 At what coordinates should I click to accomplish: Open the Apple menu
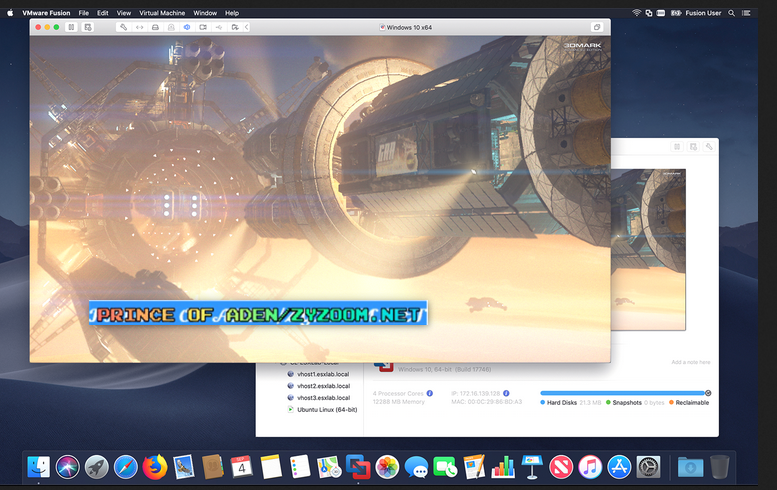(x=10, y=13)
